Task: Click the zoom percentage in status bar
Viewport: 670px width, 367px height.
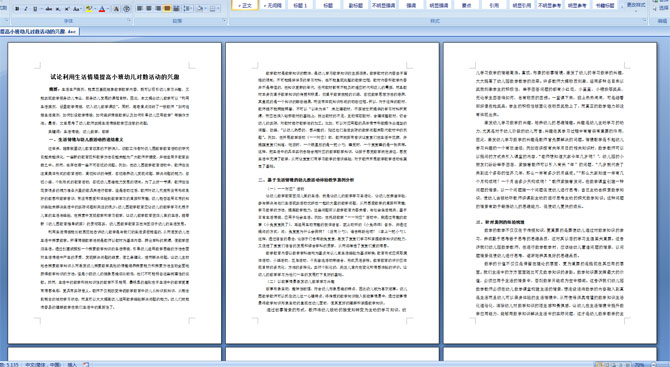Action: (x=640, y=364)
